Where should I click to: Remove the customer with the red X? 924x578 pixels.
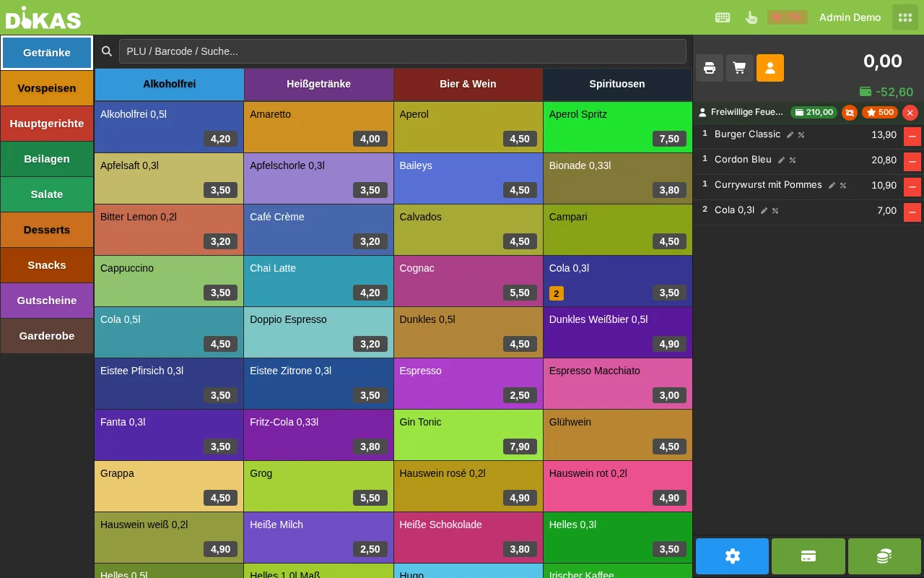[910, 112]
